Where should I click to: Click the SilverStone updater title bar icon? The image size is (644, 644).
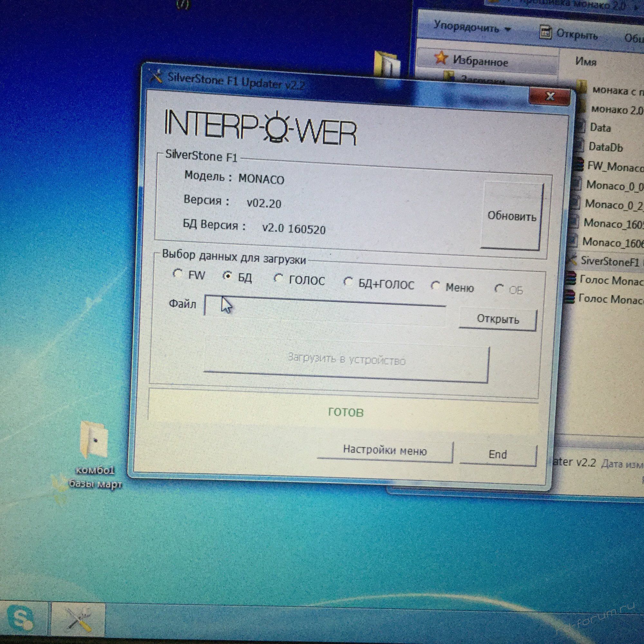click(155, 76)
